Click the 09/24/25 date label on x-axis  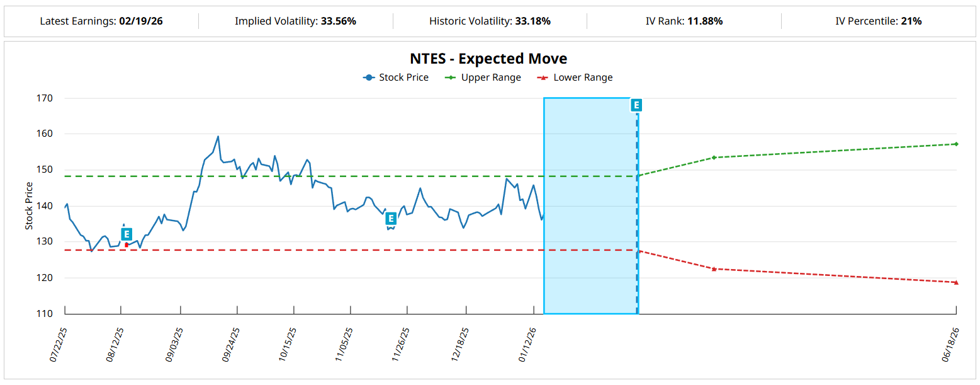tap(231, 343)
